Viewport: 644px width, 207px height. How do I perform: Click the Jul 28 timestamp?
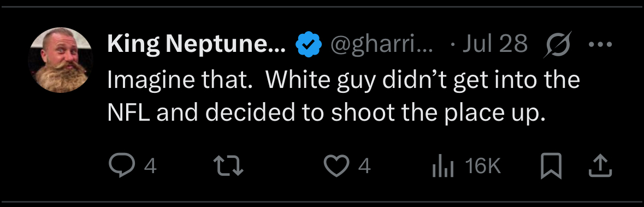(x=495, y=44)
